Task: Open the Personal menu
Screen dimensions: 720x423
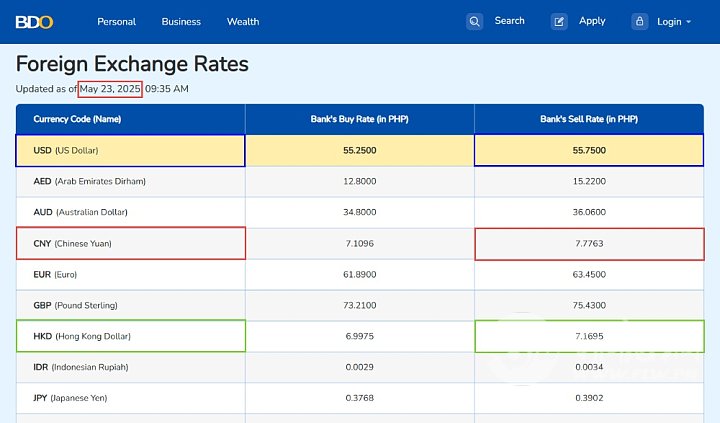Action: [116, 21]
